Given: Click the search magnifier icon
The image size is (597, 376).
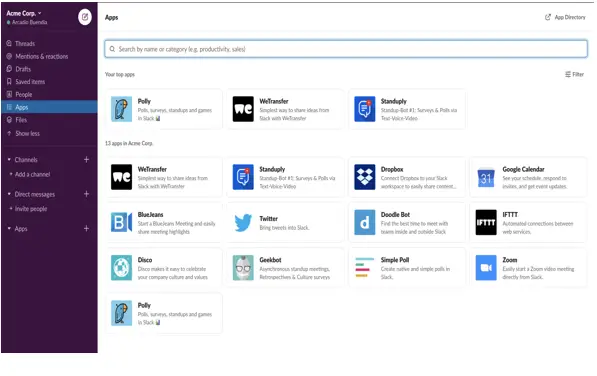Looking at the screenshot, I should point(112,49).
